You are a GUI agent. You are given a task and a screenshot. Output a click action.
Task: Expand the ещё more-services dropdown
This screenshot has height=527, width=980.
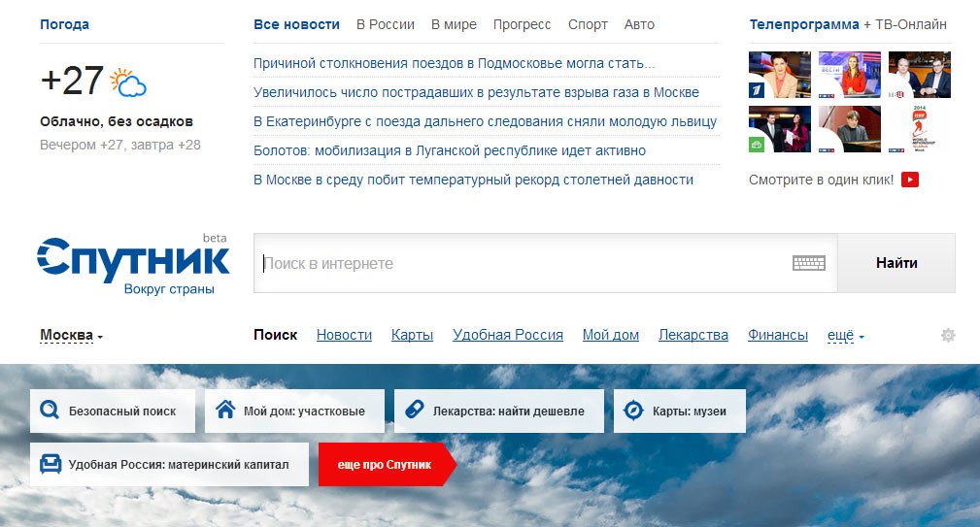click(846, 335)
